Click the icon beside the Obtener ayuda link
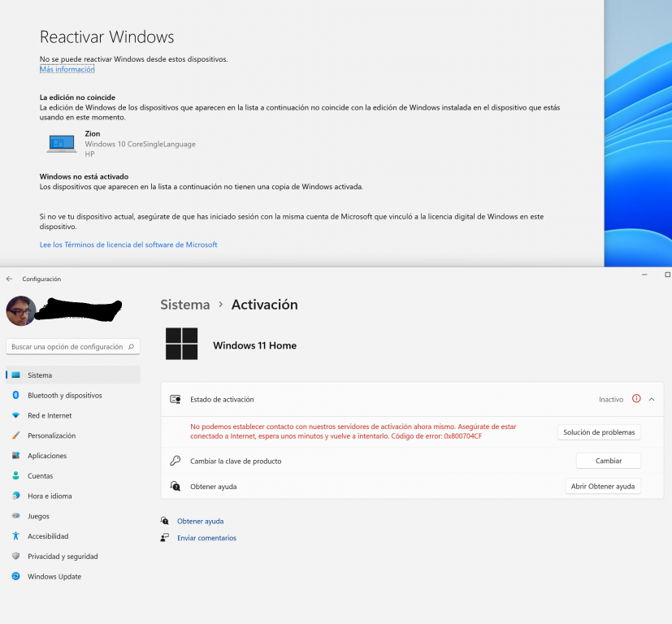 (165, 521)
